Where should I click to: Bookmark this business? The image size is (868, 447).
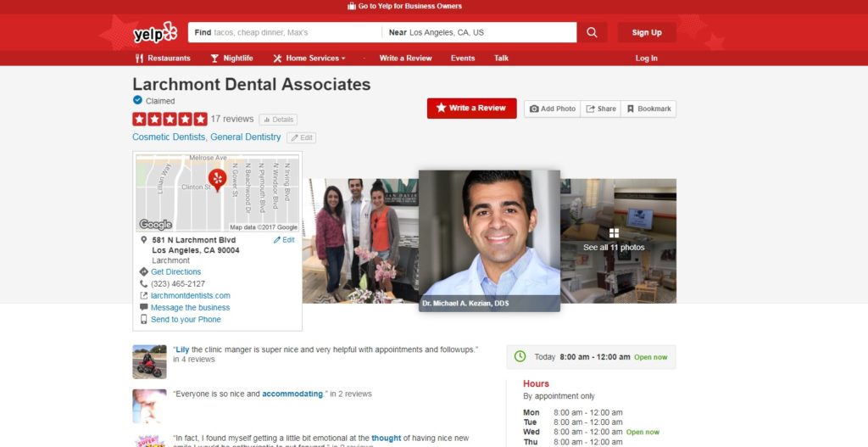(x=648, y=109)
